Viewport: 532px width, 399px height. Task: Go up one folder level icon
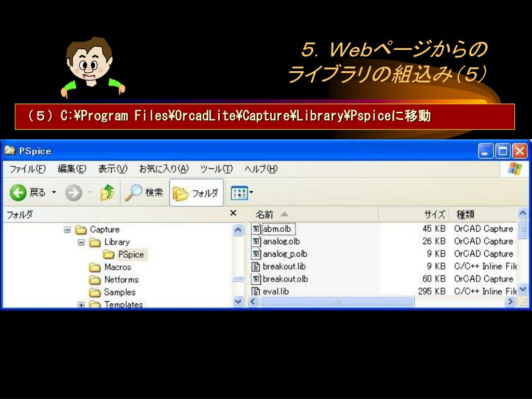click(x=107, y=193)
